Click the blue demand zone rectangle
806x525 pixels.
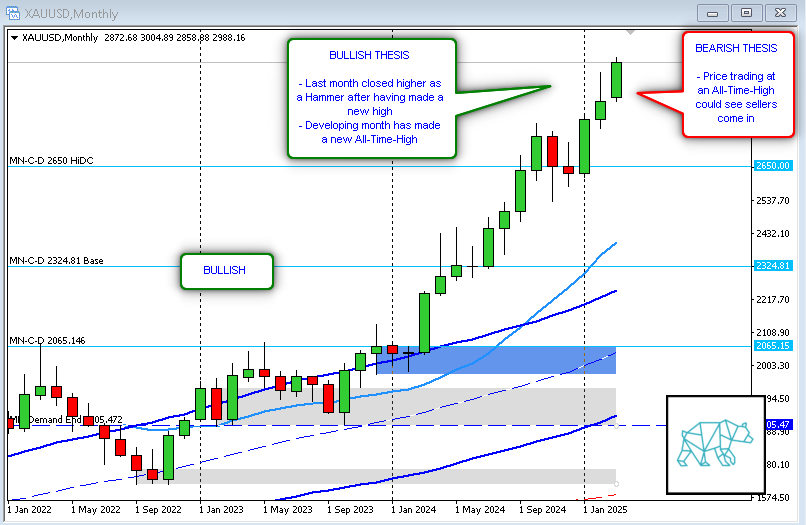point(510,361)
